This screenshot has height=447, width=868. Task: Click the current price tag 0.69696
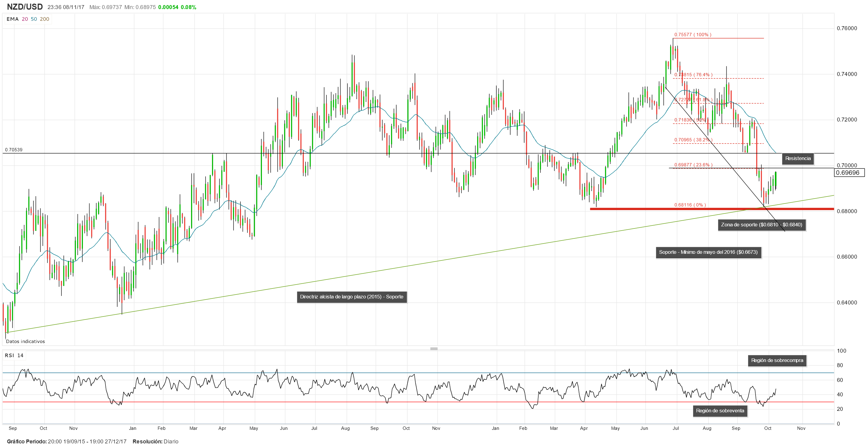click(849, 173)
